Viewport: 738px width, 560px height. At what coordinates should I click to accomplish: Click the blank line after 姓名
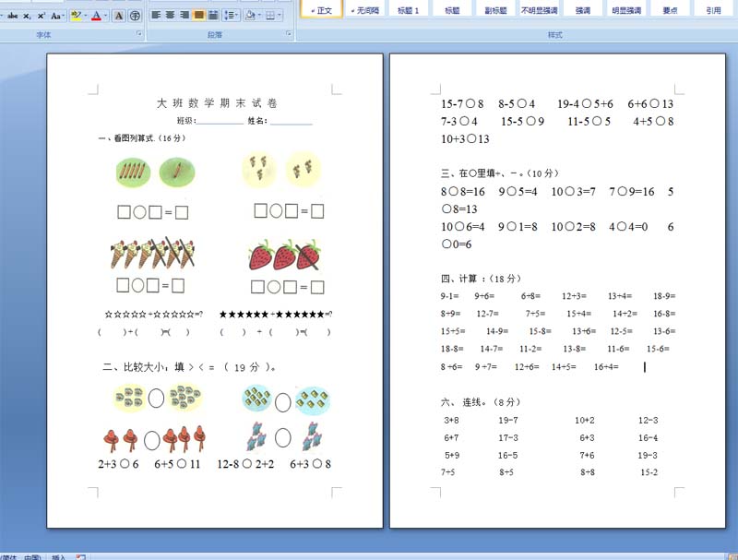[x=291, y=121]
